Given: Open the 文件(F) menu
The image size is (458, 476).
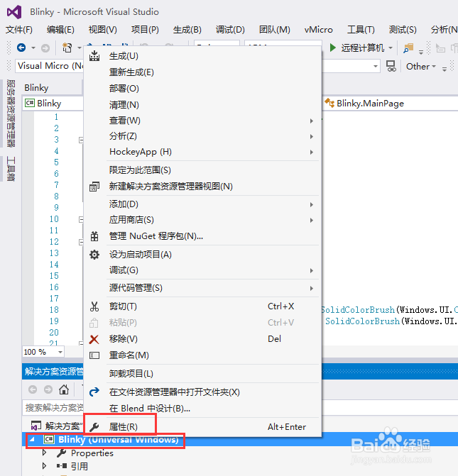Looking at the screenshot, I should [19, 30].
